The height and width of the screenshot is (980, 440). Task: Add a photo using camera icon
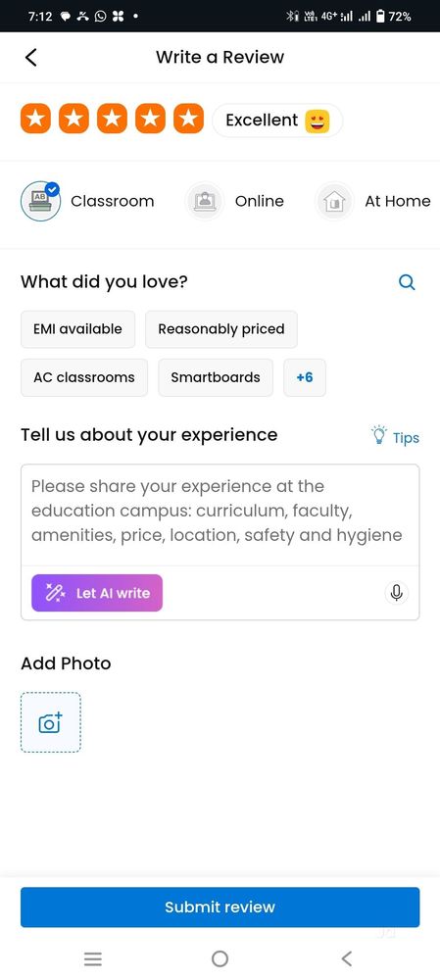(x=51, y=722)
